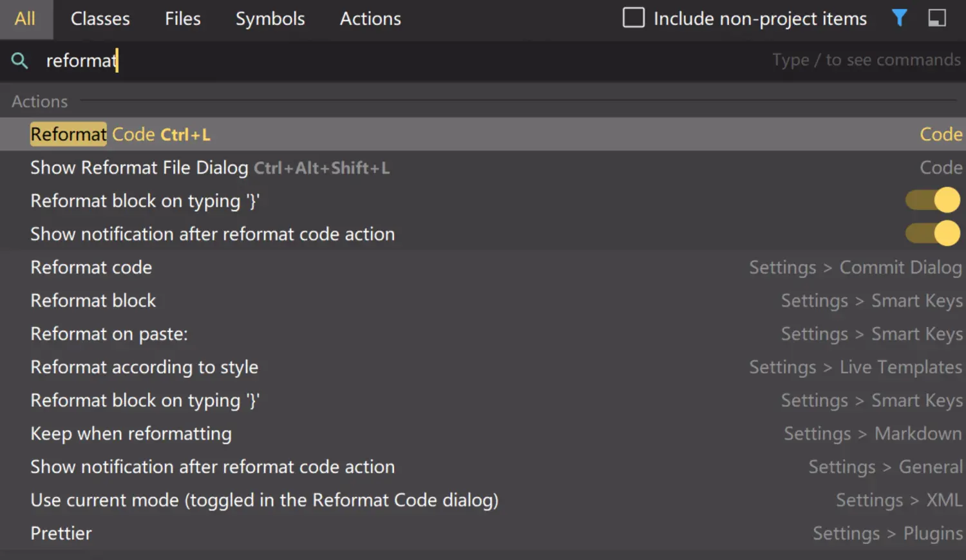
Task: Select the Files tab
Action: [182, 19]
